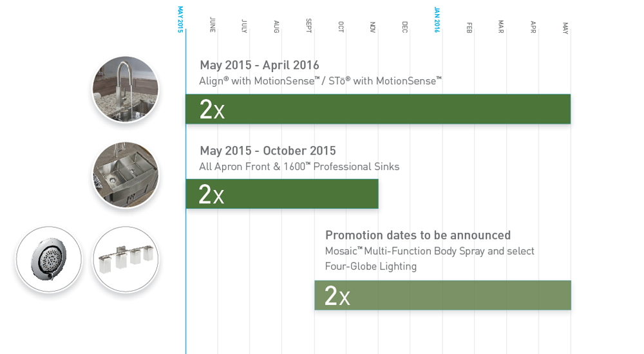Click the JAN 2016 month label
The width and height of the screenshot is (644, 354).
[x=437, y=20]
